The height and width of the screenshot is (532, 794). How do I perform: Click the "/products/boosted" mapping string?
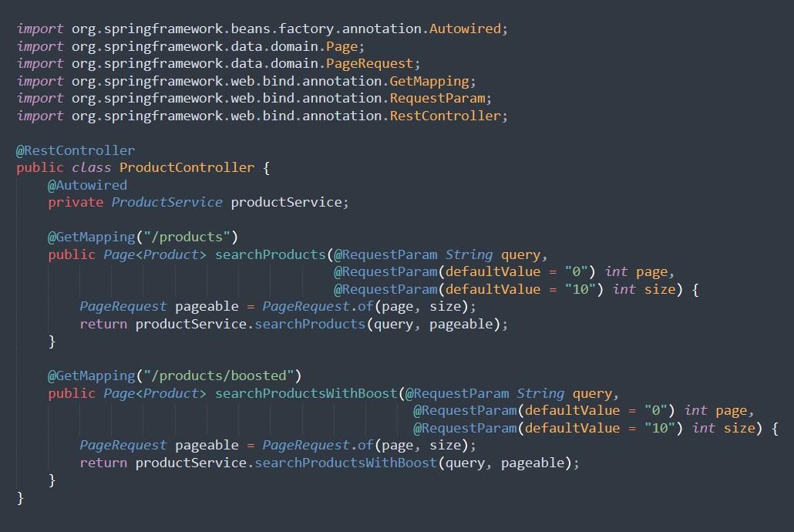(218, 375)
